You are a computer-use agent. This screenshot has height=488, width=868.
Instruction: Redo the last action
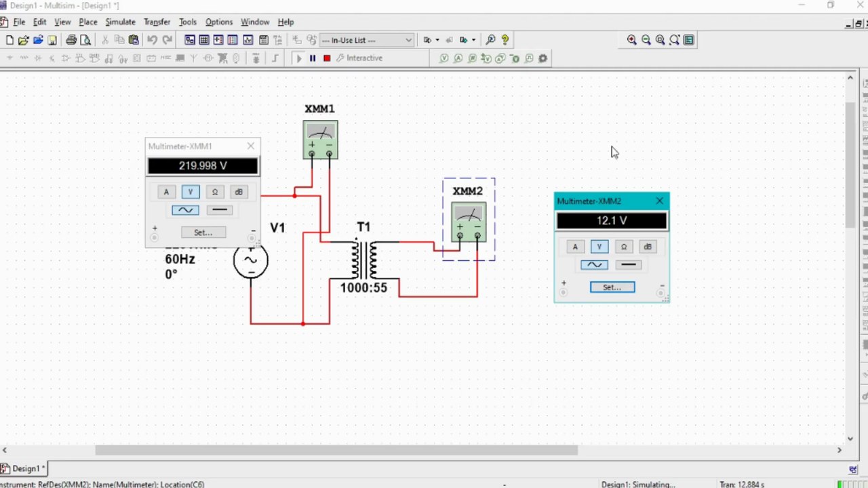(x=167, y=40)
